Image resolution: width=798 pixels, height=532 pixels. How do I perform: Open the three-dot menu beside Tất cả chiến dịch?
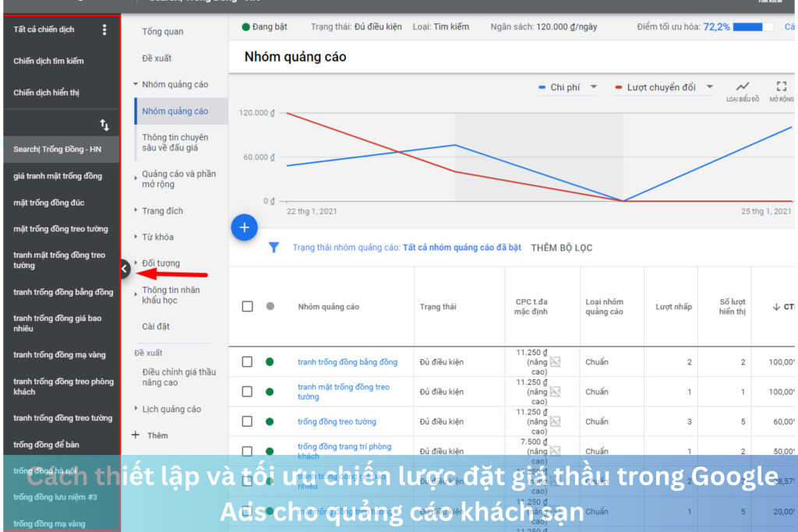tap(104, 30)
